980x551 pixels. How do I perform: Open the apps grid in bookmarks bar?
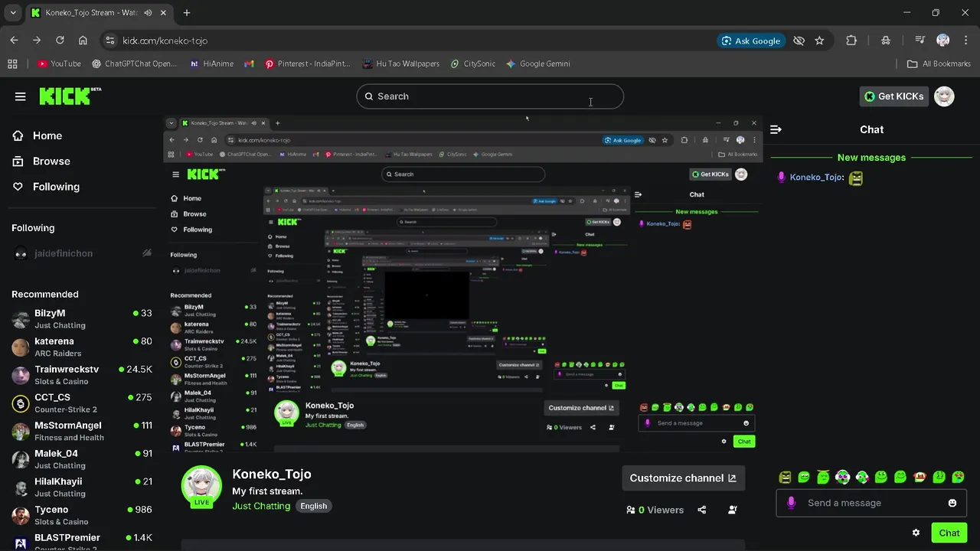(x=12, y=64)
